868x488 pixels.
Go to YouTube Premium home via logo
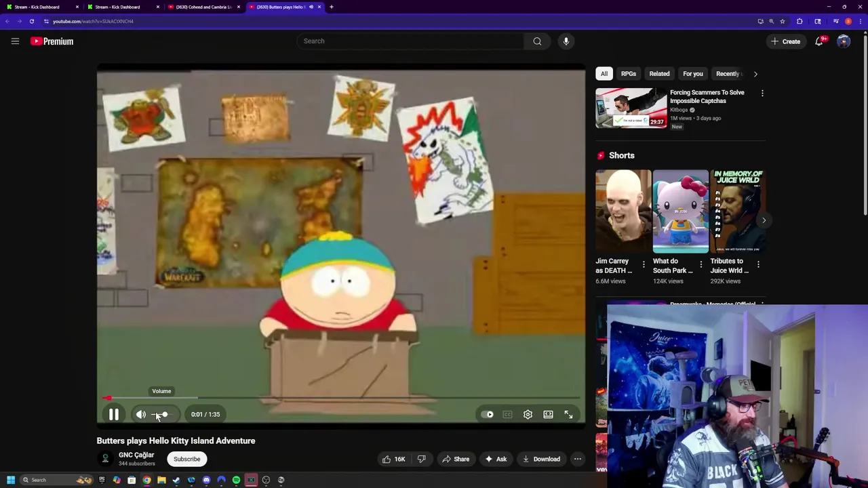(x=52, y=41)
